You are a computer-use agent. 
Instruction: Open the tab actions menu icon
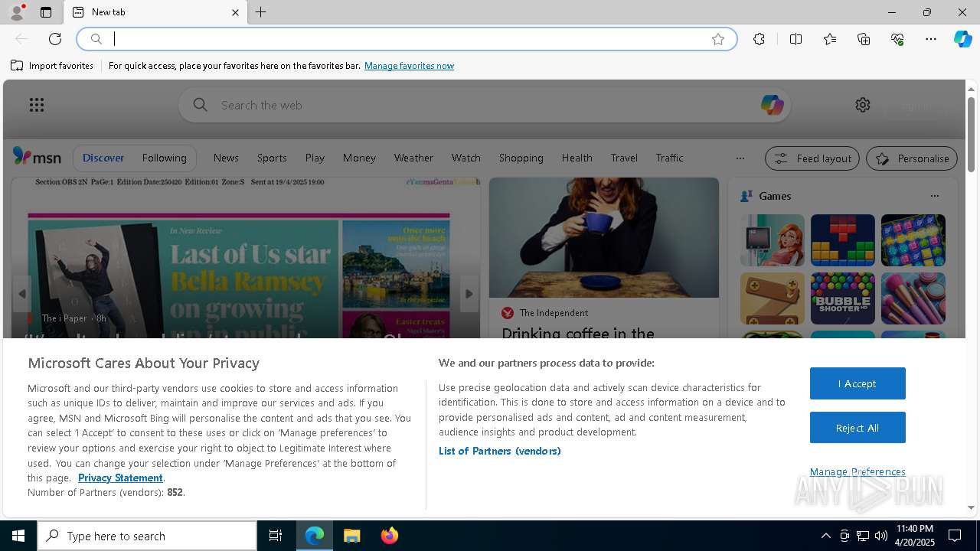(x=46, y=12)
